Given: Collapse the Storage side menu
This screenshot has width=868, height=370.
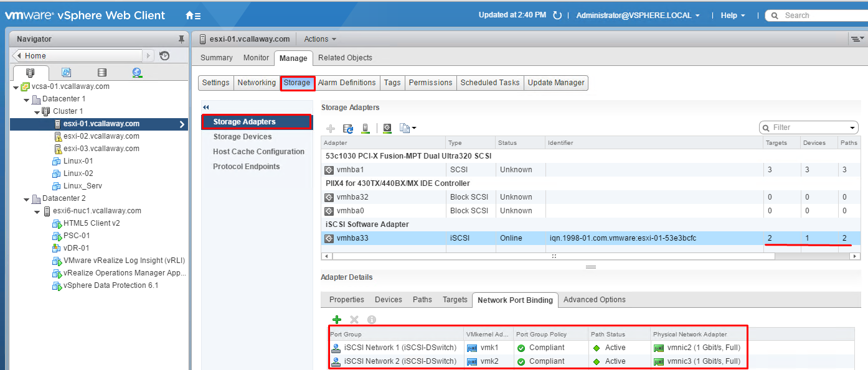Looking at the screenshot, I should click(x=206, y=108).
